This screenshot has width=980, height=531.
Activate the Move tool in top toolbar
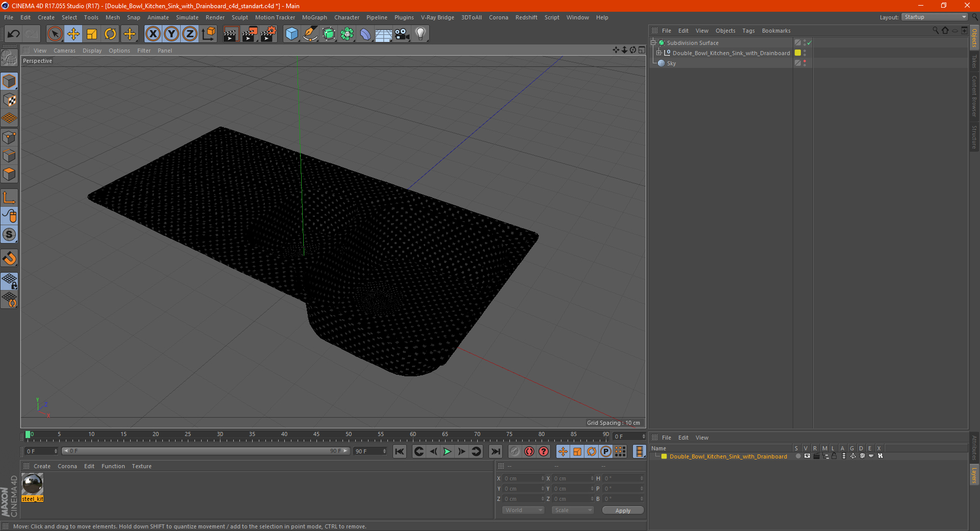pyautogui.click(x=73, y=34)
